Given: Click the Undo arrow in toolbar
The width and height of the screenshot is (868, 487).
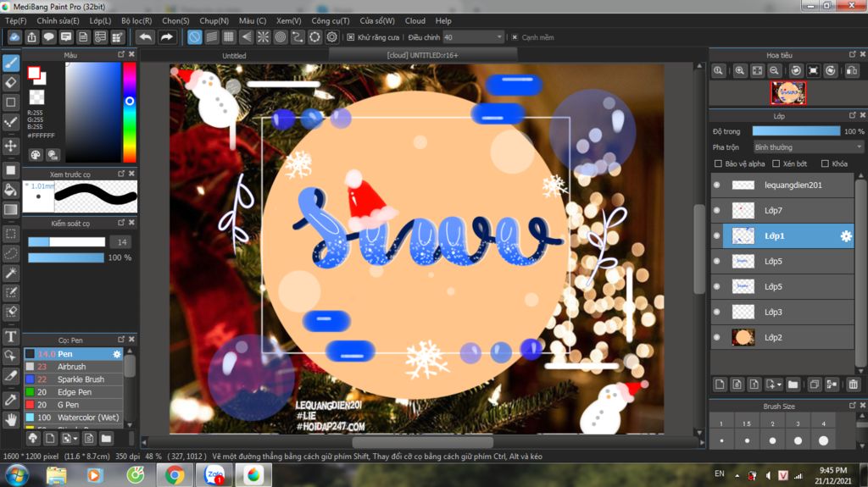Looking at the screenshot, I should [x=146, y=37].
